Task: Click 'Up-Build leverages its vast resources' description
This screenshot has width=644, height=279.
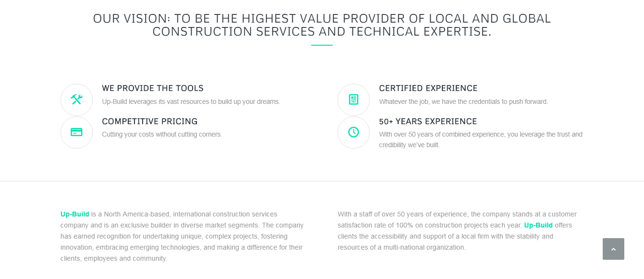Action: 191,102
